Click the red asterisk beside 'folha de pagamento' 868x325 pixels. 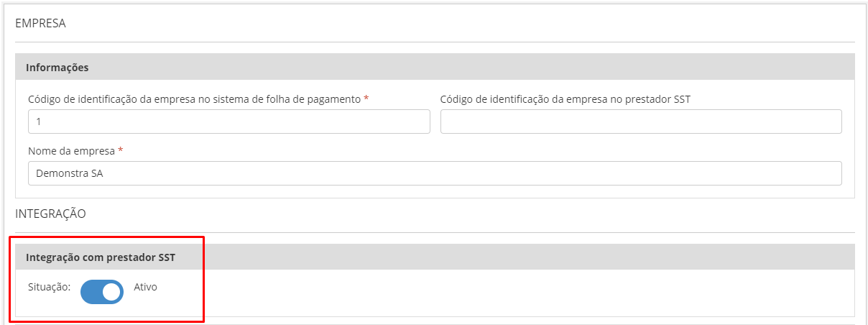[x=366, y=99]
